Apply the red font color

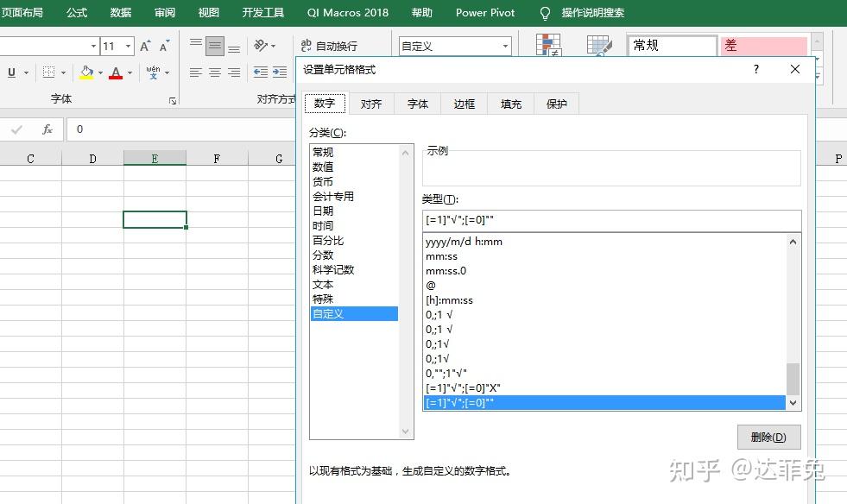point(116,72)
